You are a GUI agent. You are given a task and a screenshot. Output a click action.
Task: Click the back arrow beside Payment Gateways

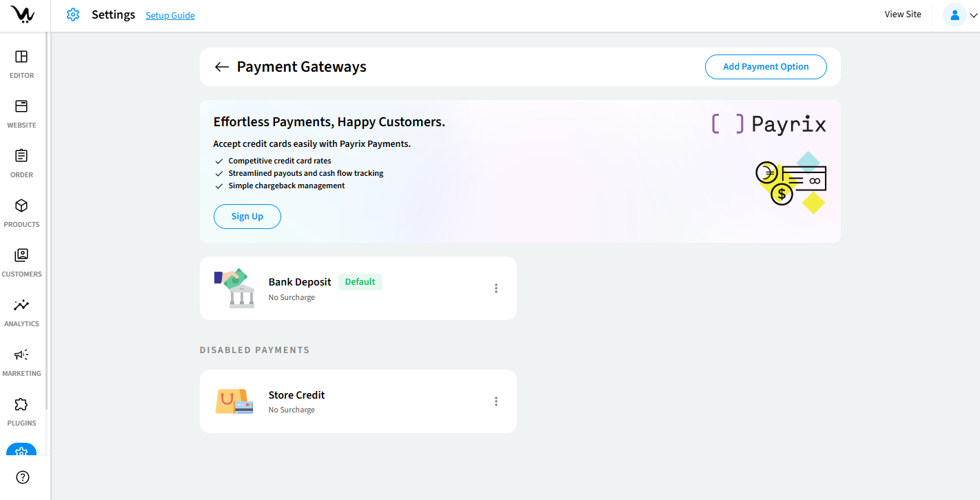221,67
